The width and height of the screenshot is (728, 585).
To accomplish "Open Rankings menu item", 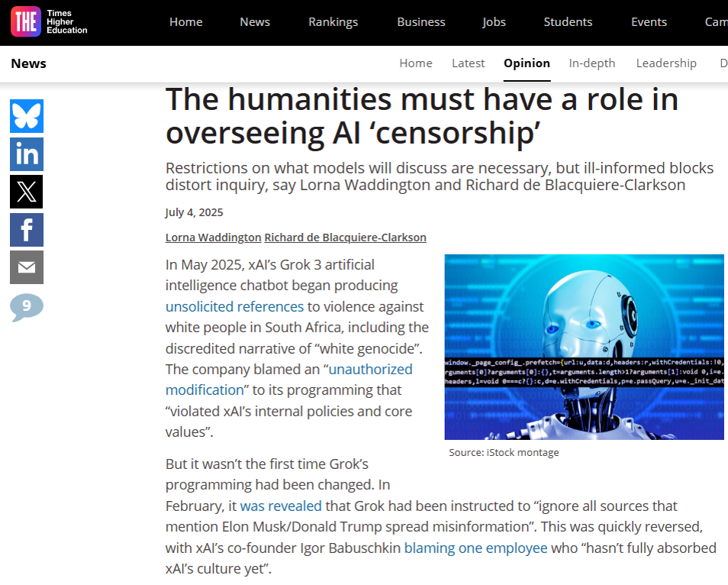I will (333, 22).
